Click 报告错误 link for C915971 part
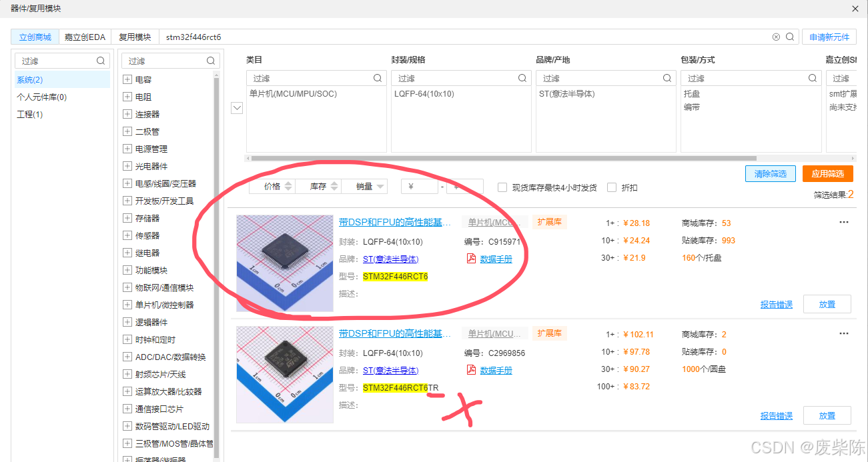868x462 pixels. [777, 305]
